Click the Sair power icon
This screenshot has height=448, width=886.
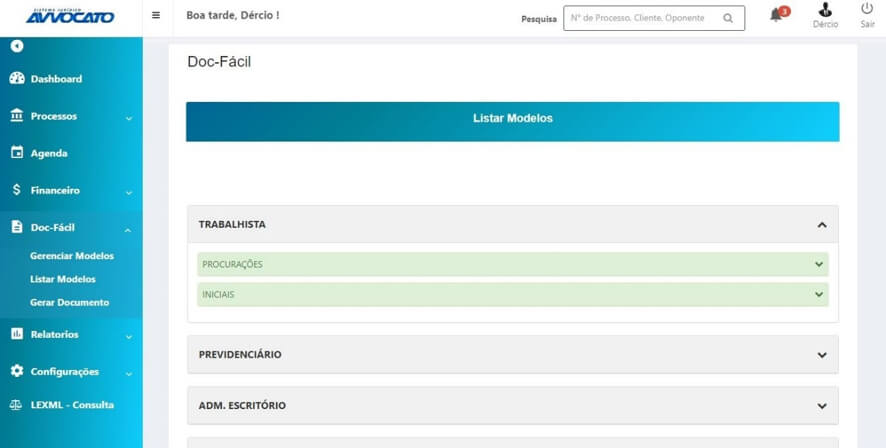click(x=866, y=10)
